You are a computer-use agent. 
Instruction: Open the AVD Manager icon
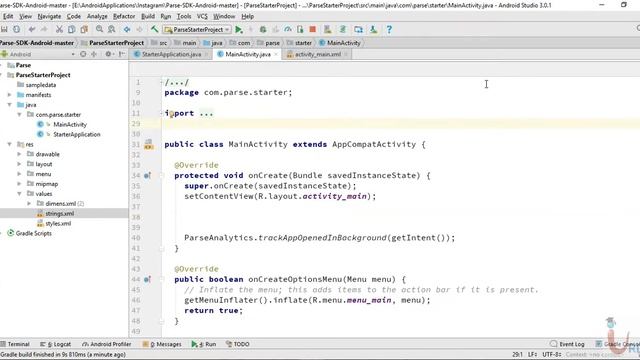point(327,29)
